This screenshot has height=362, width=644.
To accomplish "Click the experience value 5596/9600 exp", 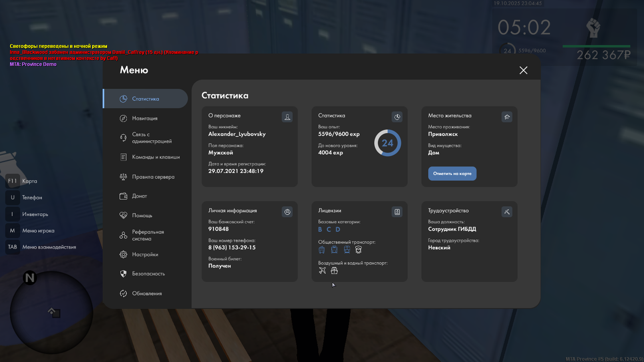I will tap(339, 134).
